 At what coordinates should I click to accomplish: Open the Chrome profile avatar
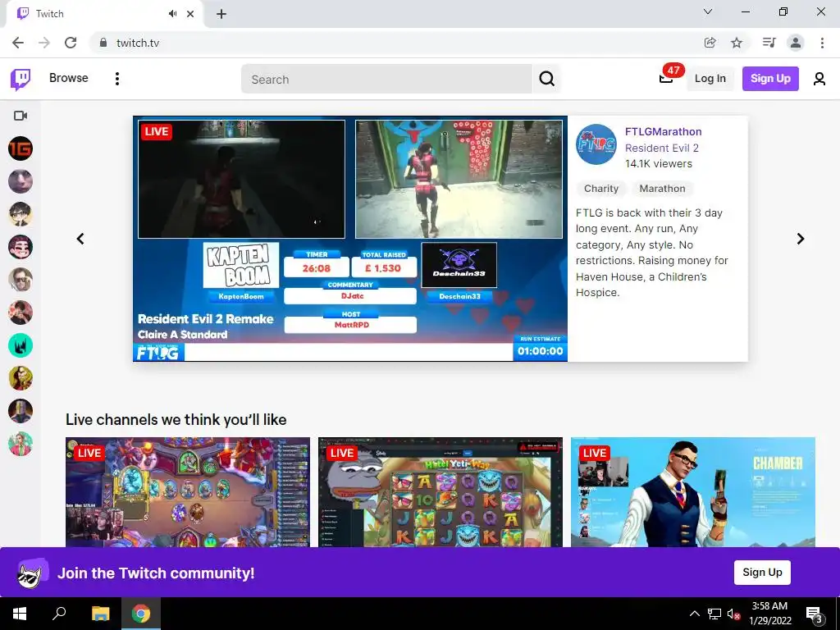tap(796, 43)
